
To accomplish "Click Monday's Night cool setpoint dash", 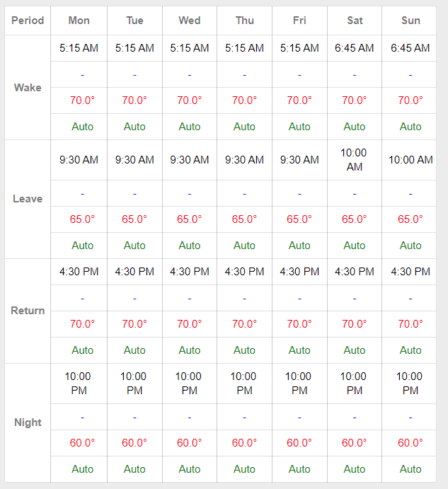I will tap(82, 418).
